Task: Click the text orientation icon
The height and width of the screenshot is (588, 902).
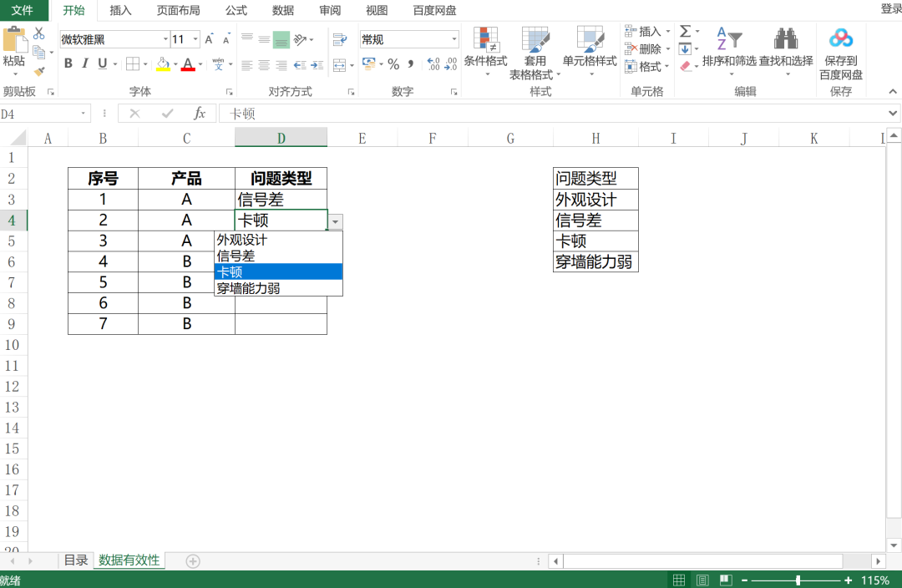Action: [x=301, y=39]
